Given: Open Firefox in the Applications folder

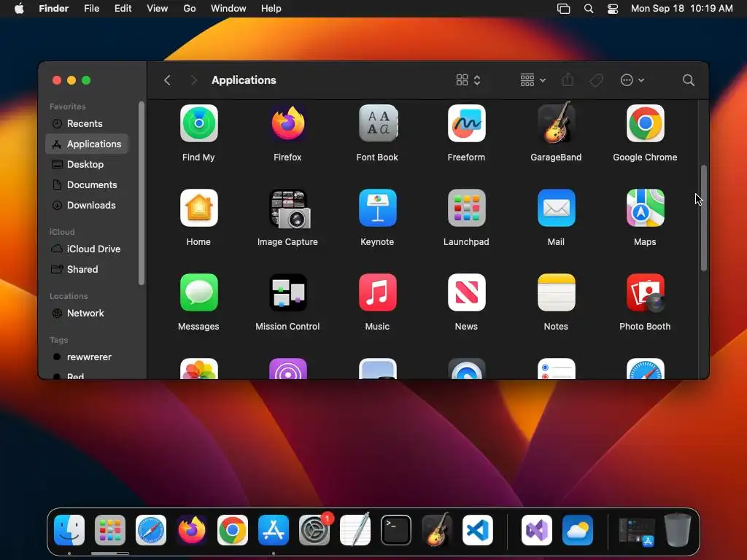Looking at the screenshot, I should click(287, 123).
